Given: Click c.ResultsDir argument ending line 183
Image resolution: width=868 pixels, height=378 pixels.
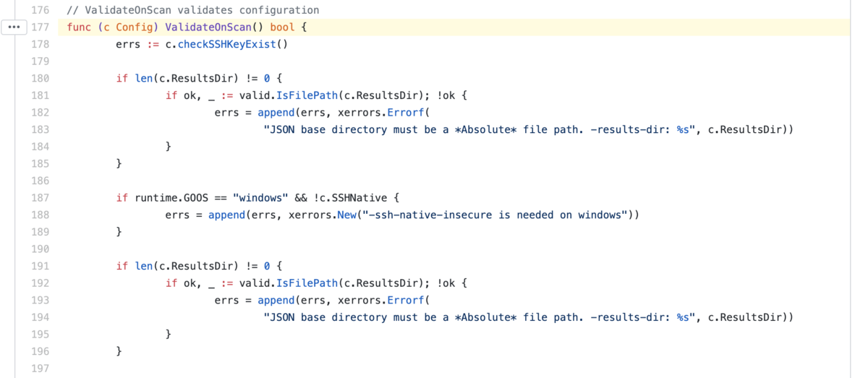Looking at the screenshot, I should (745, 129).
